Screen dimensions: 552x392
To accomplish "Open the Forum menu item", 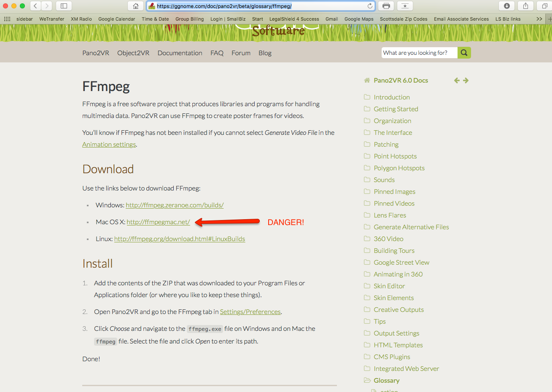I will pos(241,53).
